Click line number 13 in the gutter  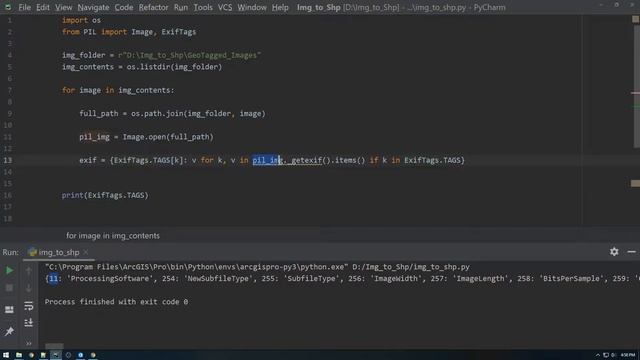click(8, 160)
